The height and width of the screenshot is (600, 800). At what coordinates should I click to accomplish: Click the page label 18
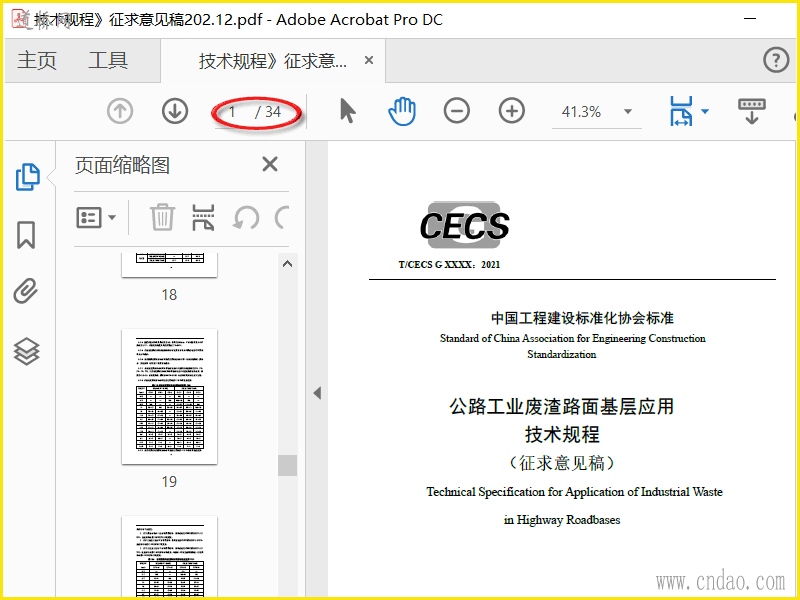[169, 295]
